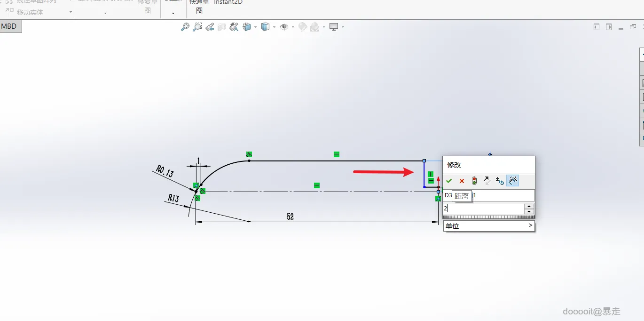This screenshot has width=644, height=321.
Task: Click the dimension name field D3
Action: point(488,195)
